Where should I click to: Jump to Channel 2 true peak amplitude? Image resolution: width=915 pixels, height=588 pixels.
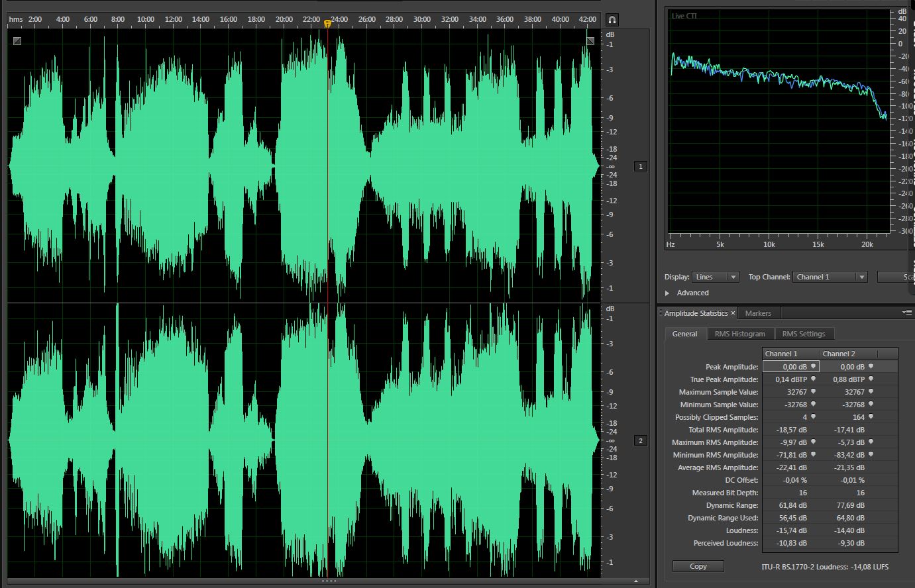coord(871,379)
